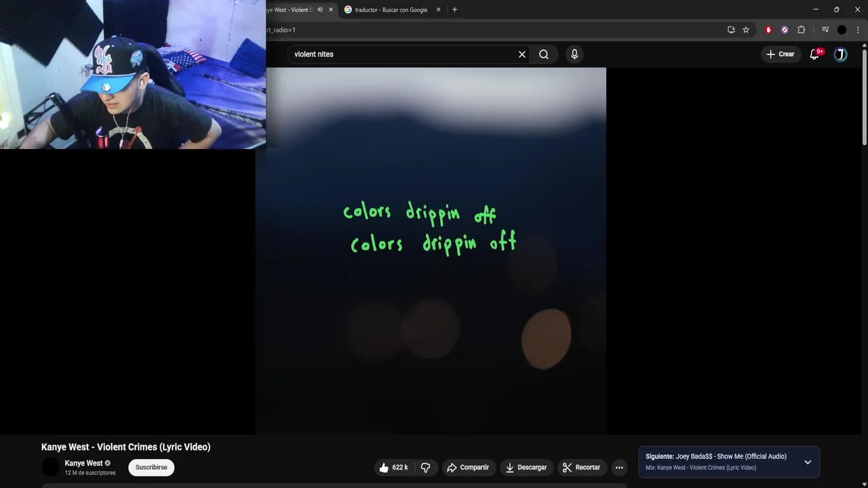Expand the Siguiente mix playlist chevron
The height and width of the screenshot is (488, 868).
coord(808,462)
